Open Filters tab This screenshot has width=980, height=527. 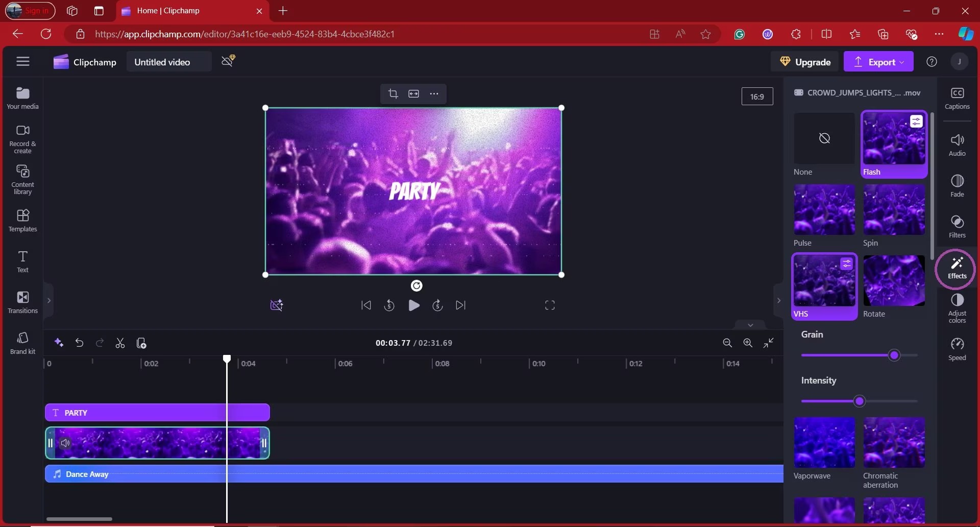click(957, 227)
